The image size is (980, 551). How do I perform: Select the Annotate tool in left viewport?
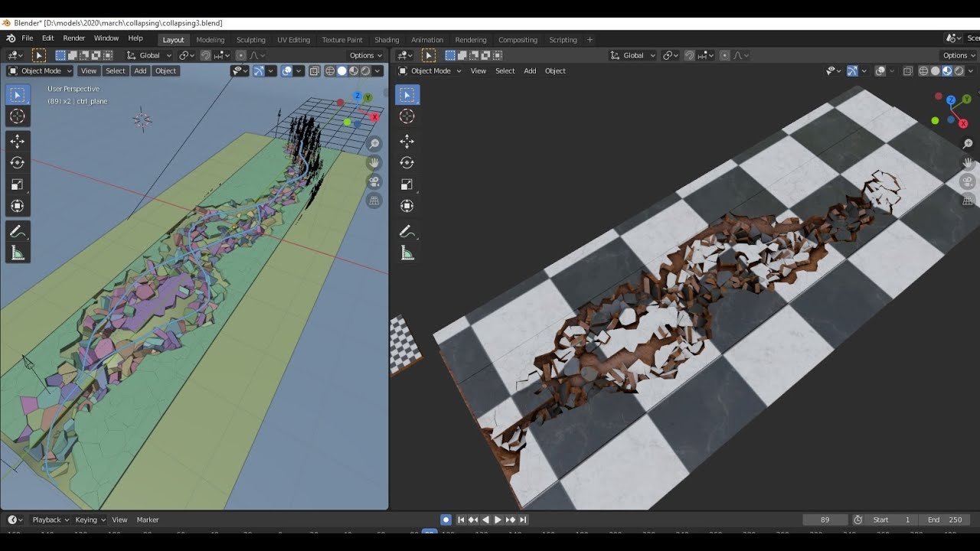(x=18, y=231)
